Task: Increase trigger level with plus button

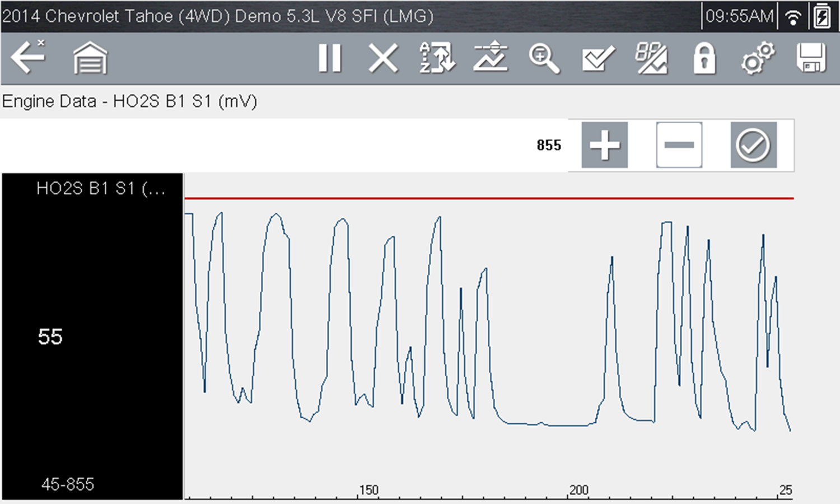Action: click(x=604, y=145)
